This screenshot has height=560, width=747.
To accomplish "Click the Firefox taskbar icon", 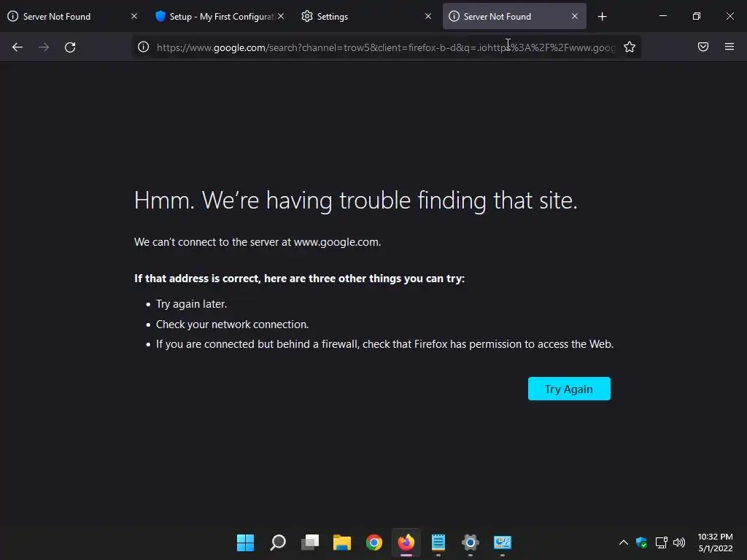I will pyautogui.click(x=406, y=542).
